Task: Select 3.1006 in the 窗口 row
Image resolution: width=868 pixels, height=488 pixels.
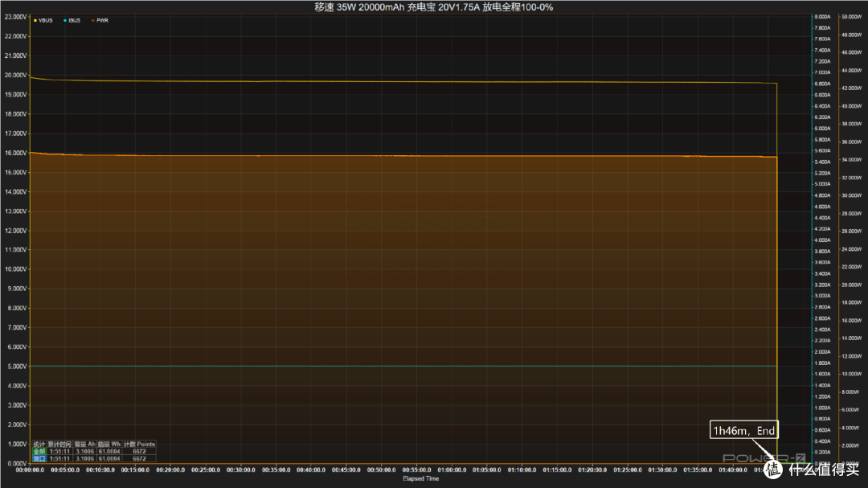Action: click(84, 458)
